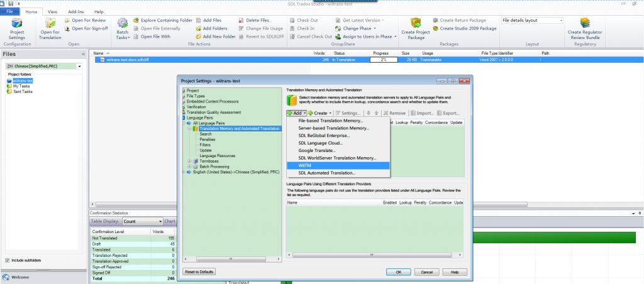Click the OK button in Project Settings

(x=398, y=271)
